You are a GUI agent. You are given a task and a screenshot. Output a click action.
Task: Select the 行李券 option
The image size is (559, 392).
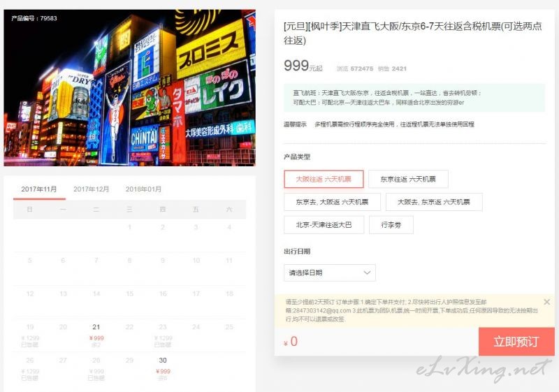[x=391, y=225]
